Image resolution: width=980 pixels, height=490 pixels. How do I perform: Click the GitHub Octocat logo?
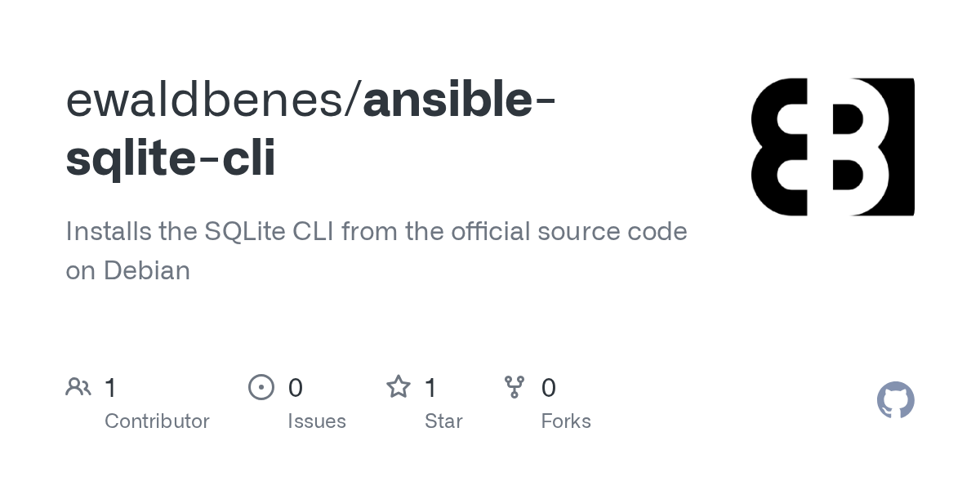(x=895, y=401)
